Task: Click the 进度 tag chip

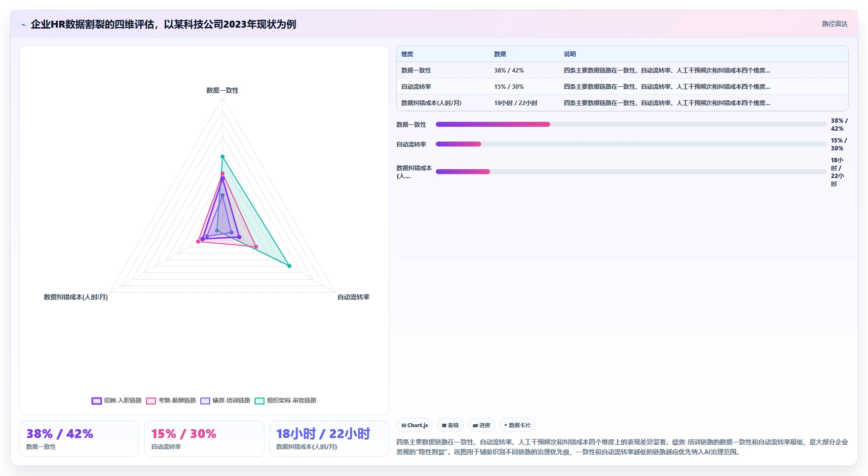Action: coord(482,425)
